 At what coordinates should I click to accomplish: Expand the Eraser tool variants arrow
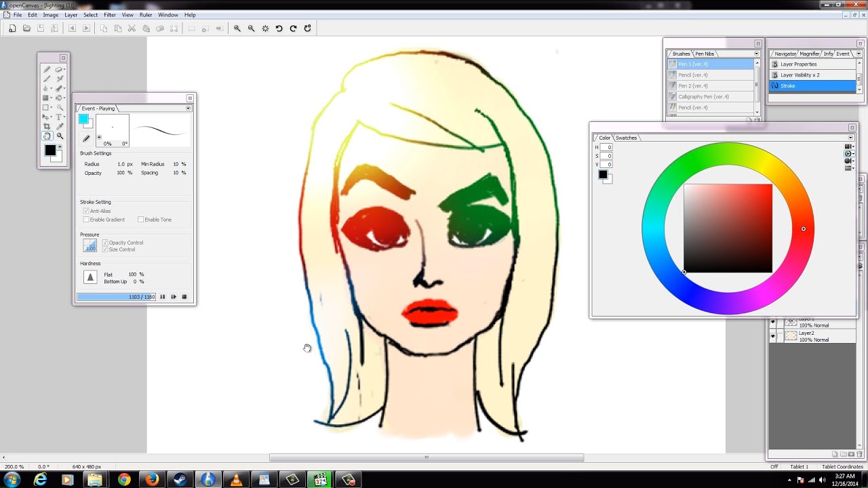pyautogui.click(x=64, y=69)
